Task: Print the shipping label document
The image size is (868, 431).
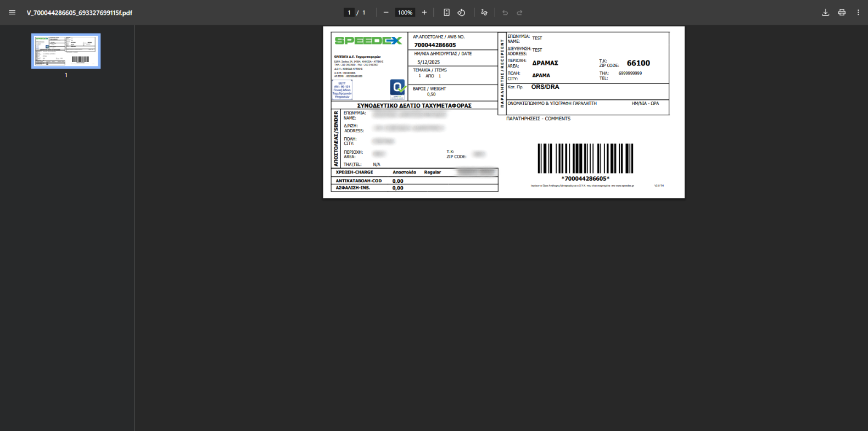Action: click(x=842, y=13)
